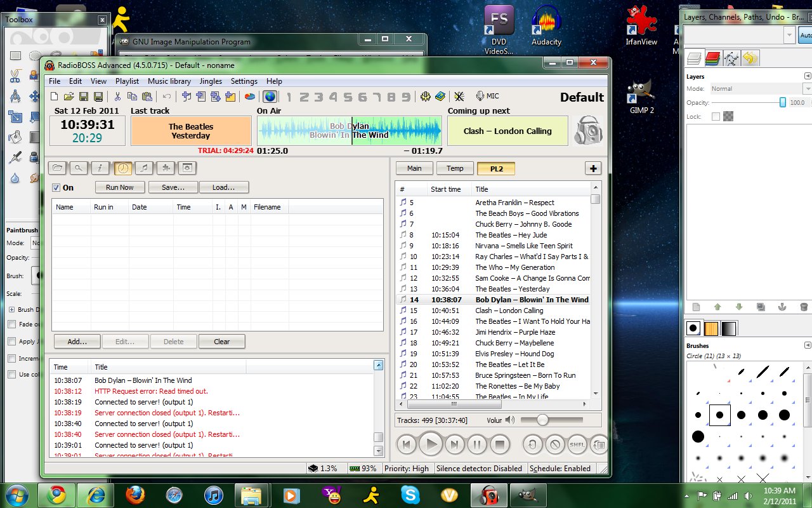This screenshot has width=812, height=508.
Task: Open the search magnifier tab icon
Action: (79, 168)
